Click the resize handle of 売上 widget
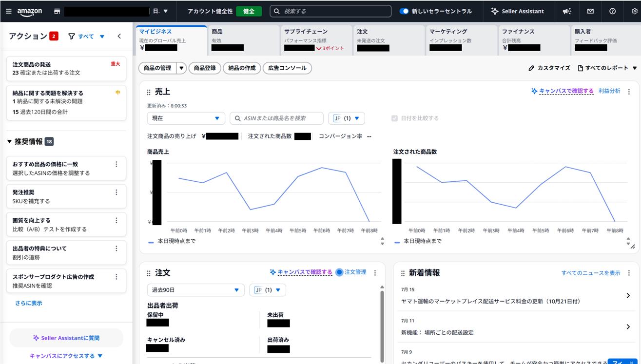The height and width of the screenshot is (364, 641). 633,247
